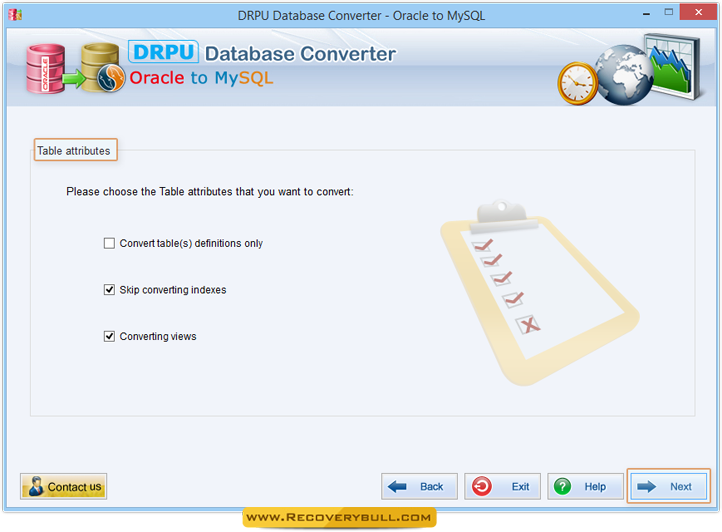The height and width of the screenshot is (532, 722).
Task: Click 'Converting views' label text
Action: click(x=158, y=336)
